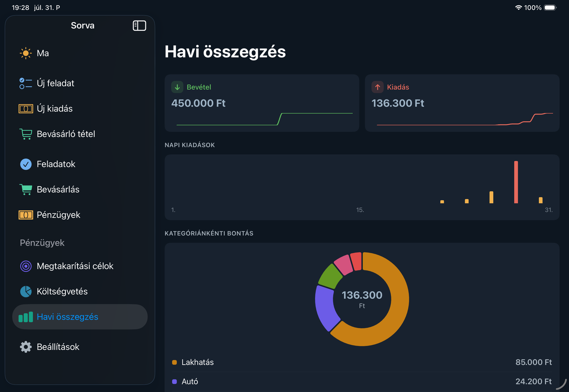
Task: Click the blue checkmark Feladatok icon
Action: click(x=26, y=164)
